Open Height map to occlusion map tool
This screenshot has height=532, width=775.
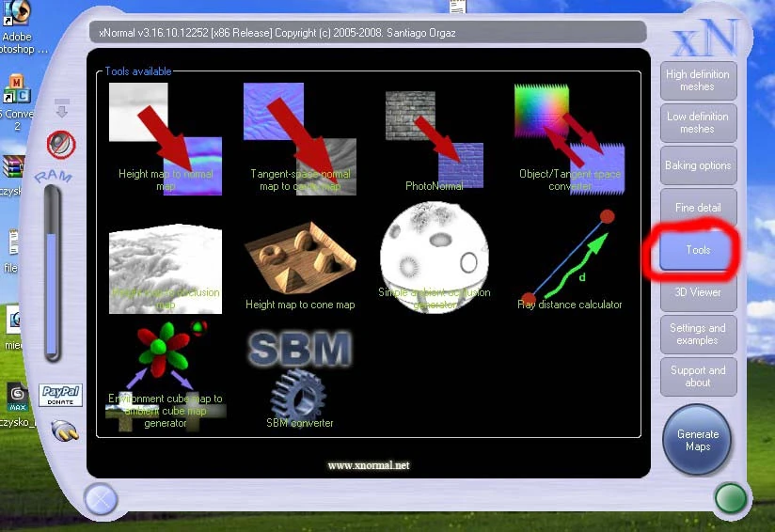166,269
